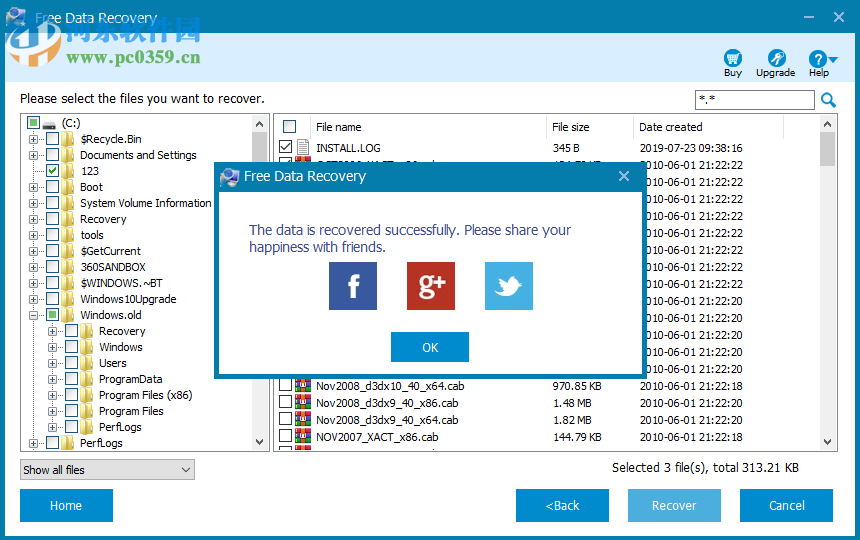
Task: Click the NOV2007_XACT_x86.cab archive icon
Action: click(x=303, y=436)
